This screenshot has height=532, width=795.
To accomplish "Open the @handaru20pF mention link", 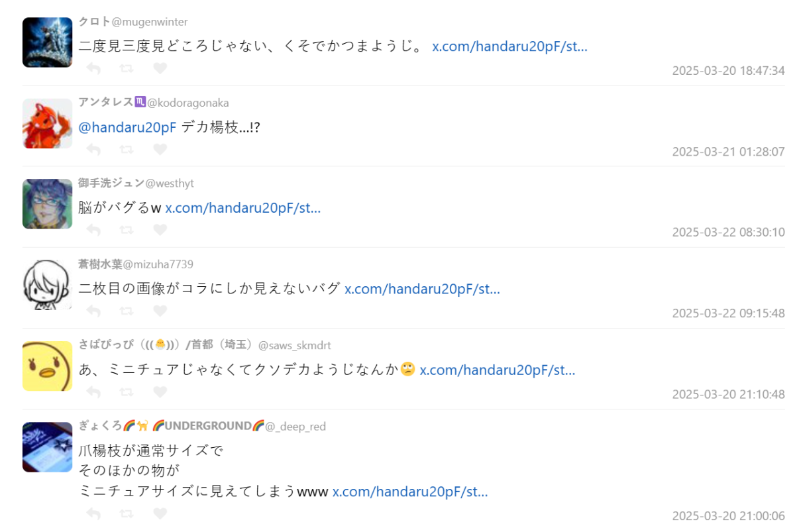I will coord(128,128).
